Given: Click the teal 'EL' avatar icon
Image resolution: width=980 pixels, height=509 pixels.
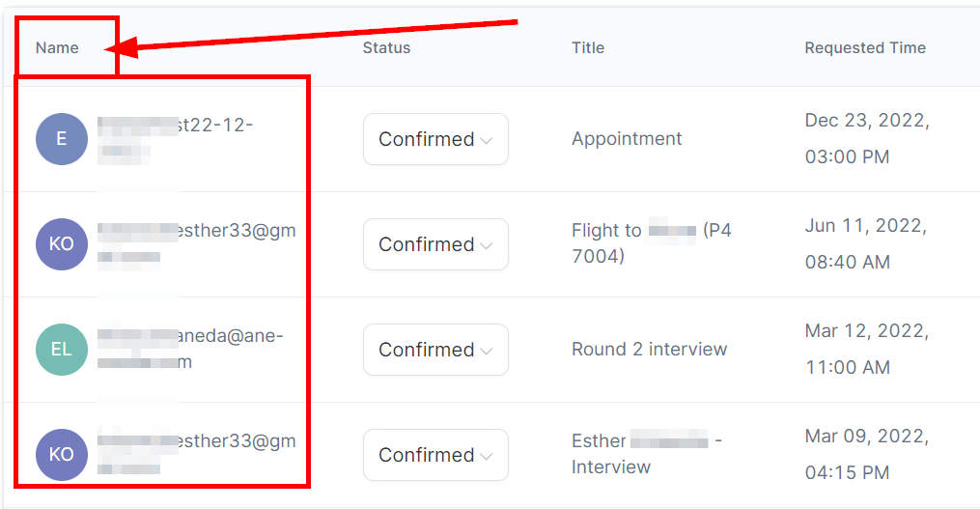Looking at the screenshot, I should [x=62, y=350].
